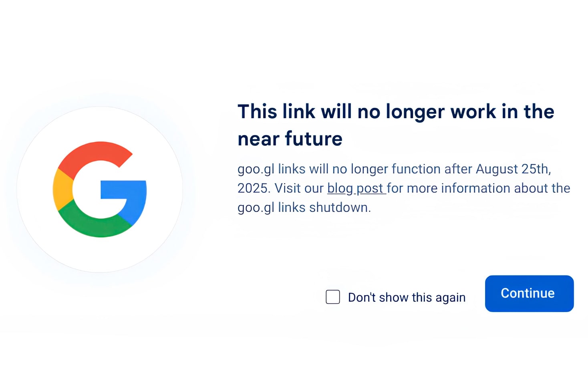
Task: Click the word "longer" in the heading
Action: 415,112
